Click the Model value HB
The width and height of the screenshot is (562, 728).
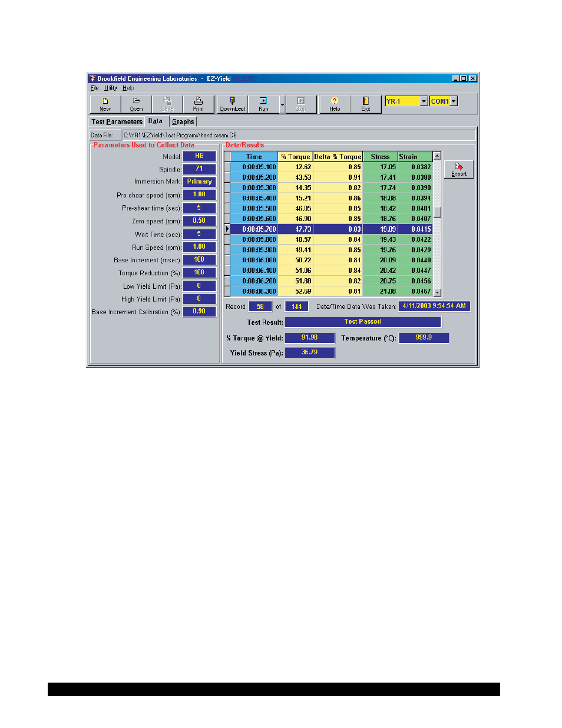pyautogui.click(x=199, y=156)
